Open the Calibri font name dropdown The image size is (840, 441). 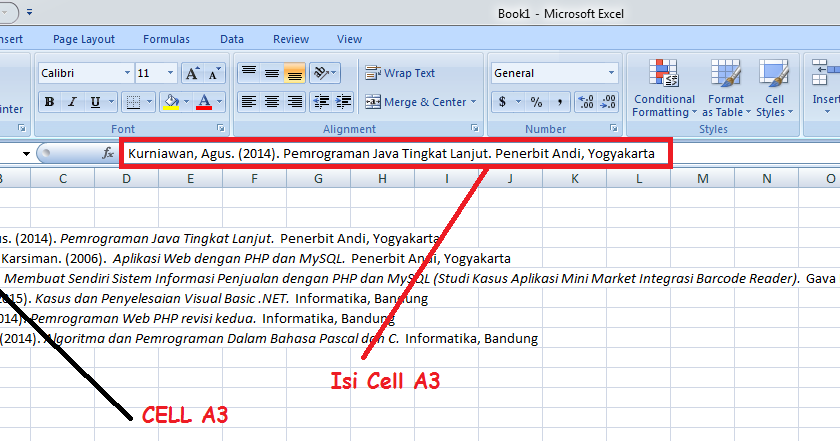click(x=128, y=73)
